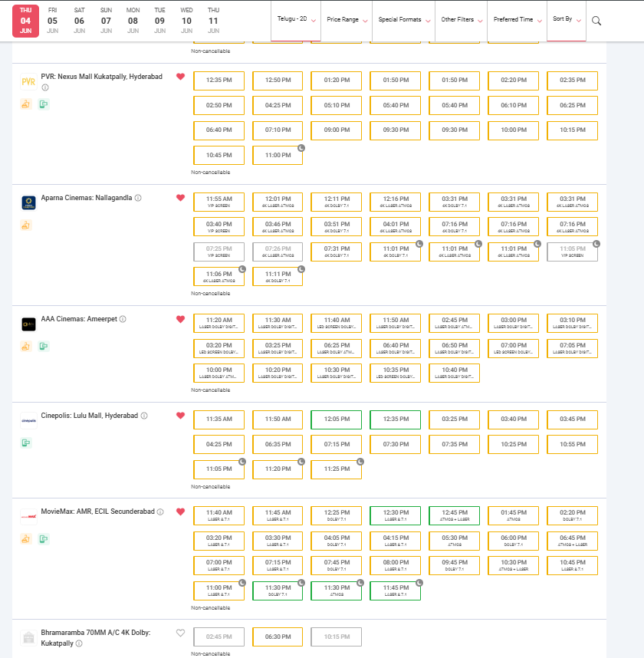Click M-ticket icon under AAA Cinemas
644x658 pixels.
click(44, 346)
